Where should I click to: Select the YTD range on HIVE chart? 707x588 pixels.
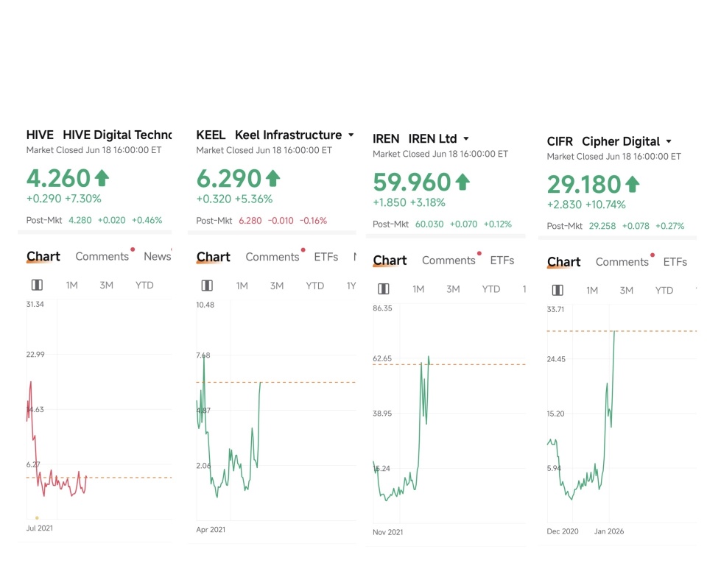coord(145,286)
